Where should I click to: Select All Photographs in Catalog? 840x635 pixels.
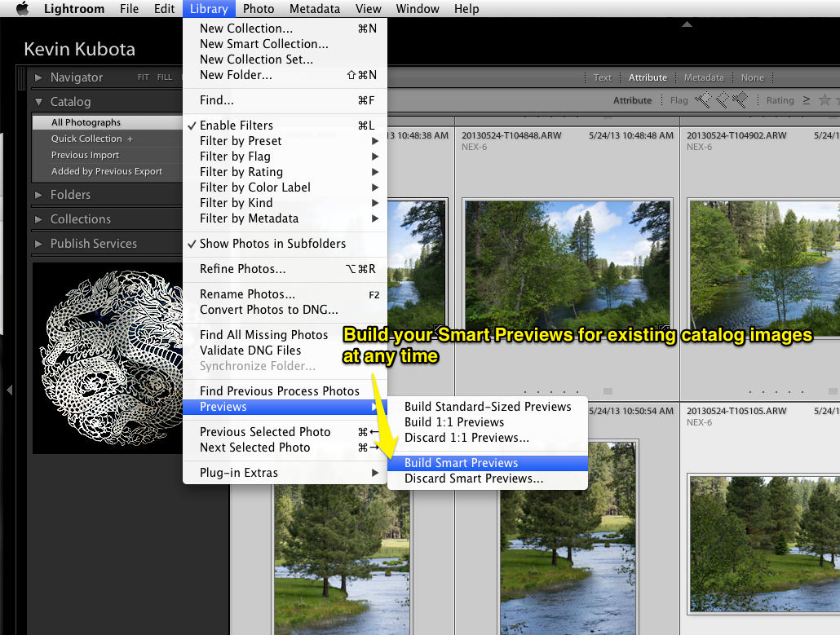click(x=107, y=122)
